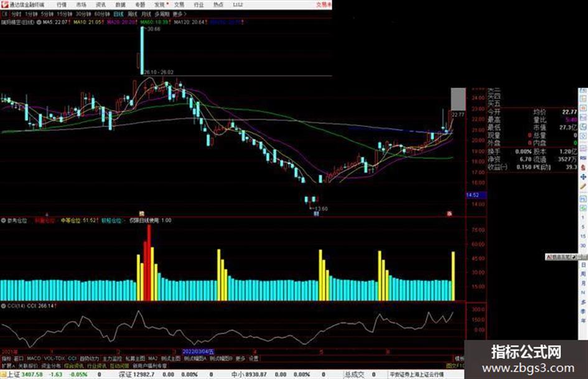Screen dimensions: 588x379
Task: Click the 中小 index in the status bar
Action: click(238, 375)
